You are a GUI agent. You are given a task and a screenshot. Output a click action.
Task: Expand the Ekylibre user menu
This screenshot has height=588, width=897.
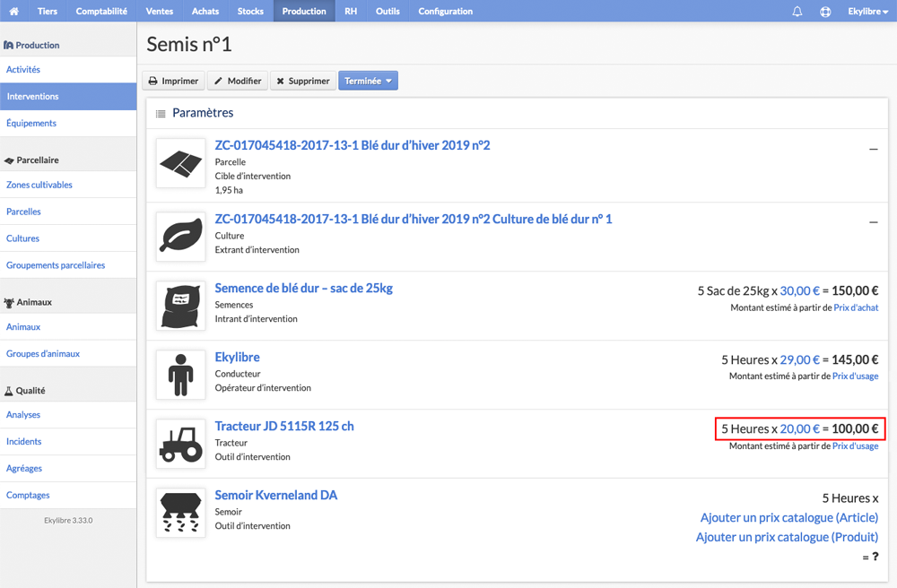click(867, 12)
